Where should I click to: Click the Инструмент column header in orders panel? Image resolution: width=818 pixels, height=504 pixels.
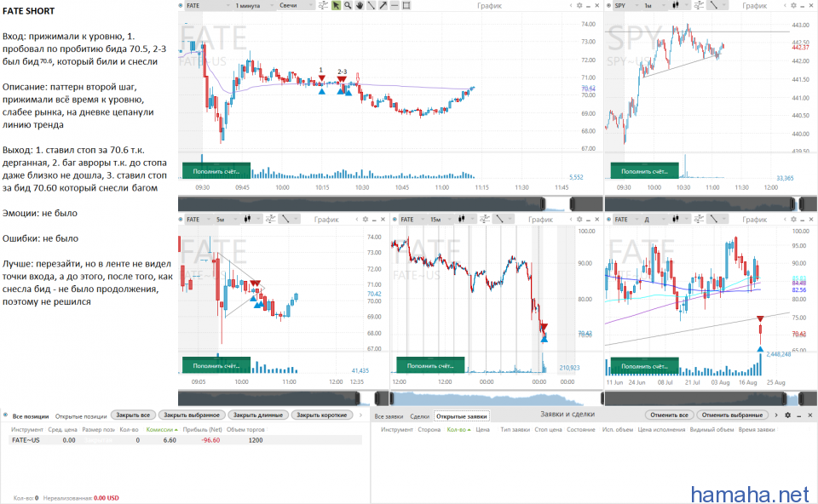(396, 429)
